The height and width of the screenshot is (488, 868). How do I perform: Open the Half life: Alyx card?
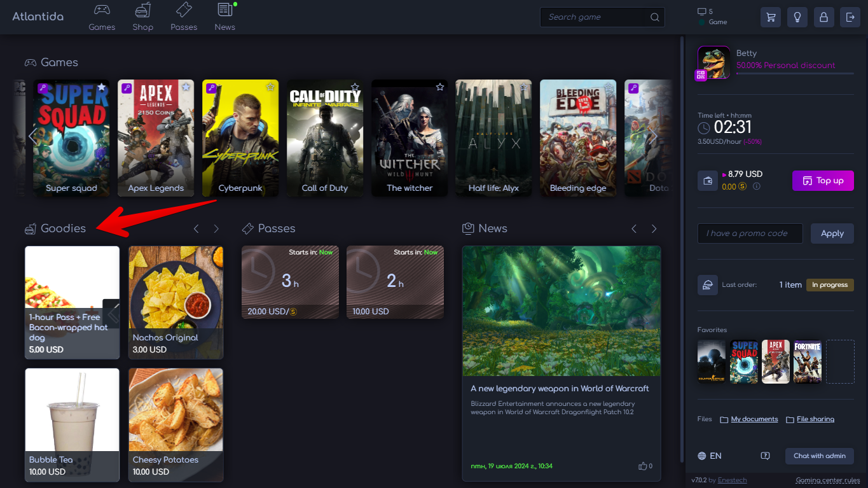point(494,138)
